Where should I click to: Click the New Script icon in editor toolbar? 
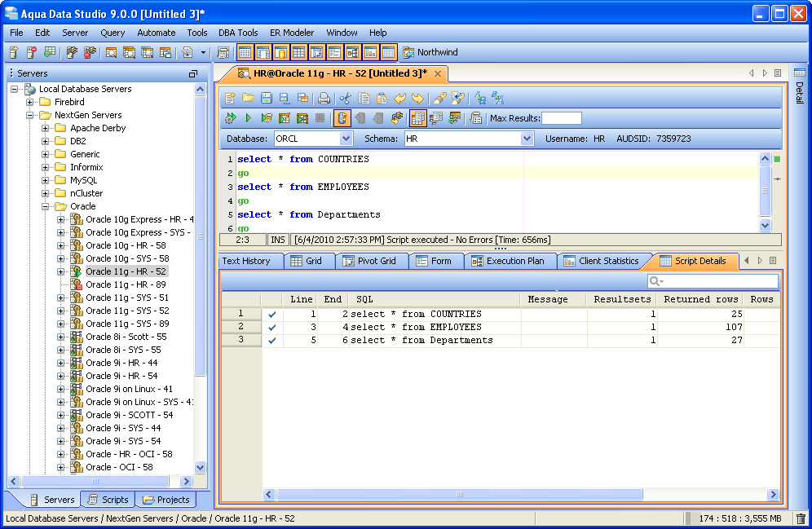(x=231, y=98)
